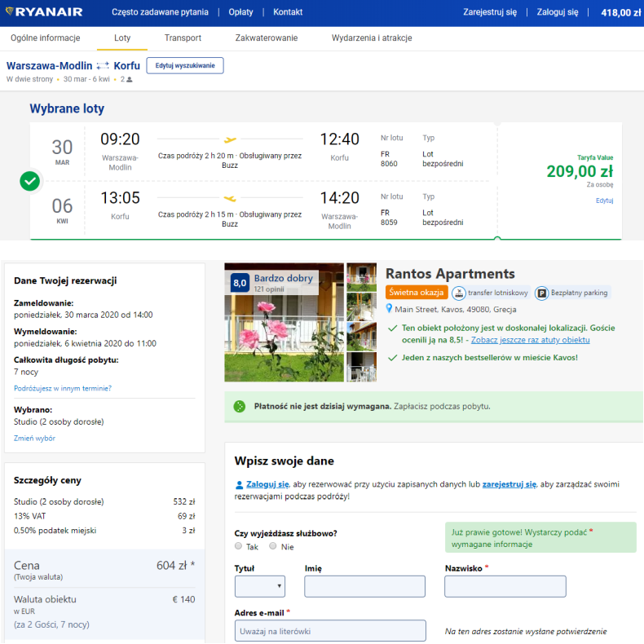
Task: Click the user icon beside Zaloguj się
Action: (239, 485)
